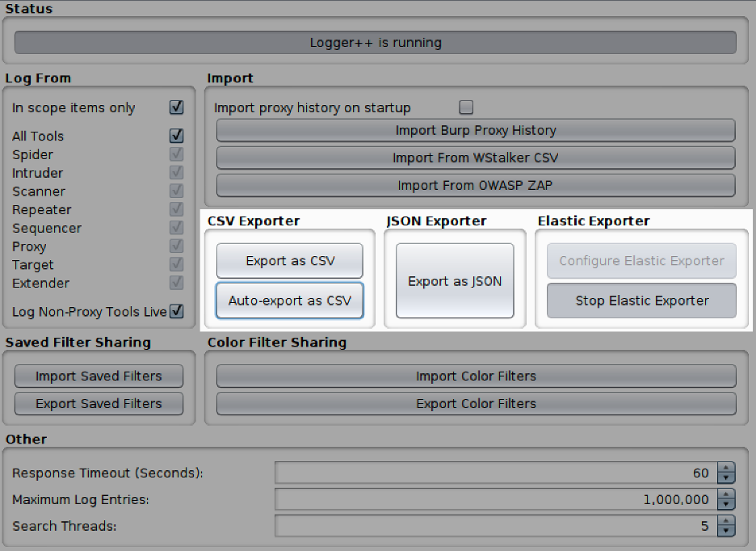
Task: Click Import Color Filters button
Action: [477, 376]
